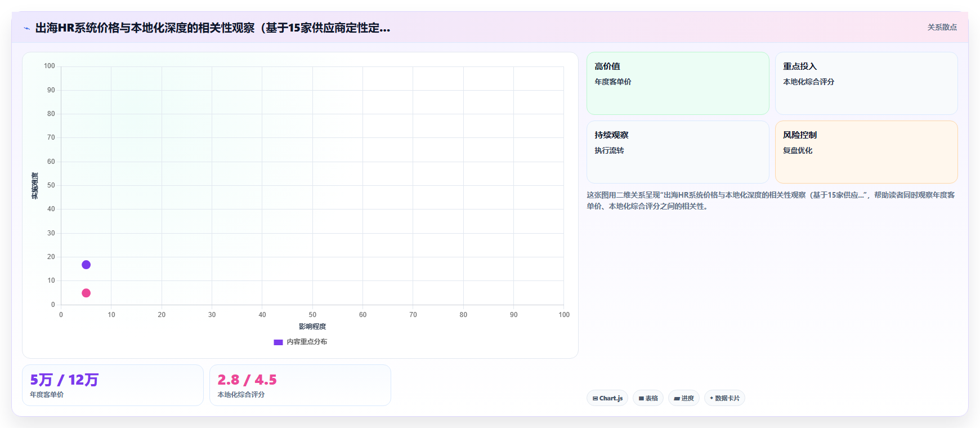The height and width of the screenshot is (428, 980).
Task: Select the 2.8 / 4.5 stat card
Action: (x=300, y=385)
